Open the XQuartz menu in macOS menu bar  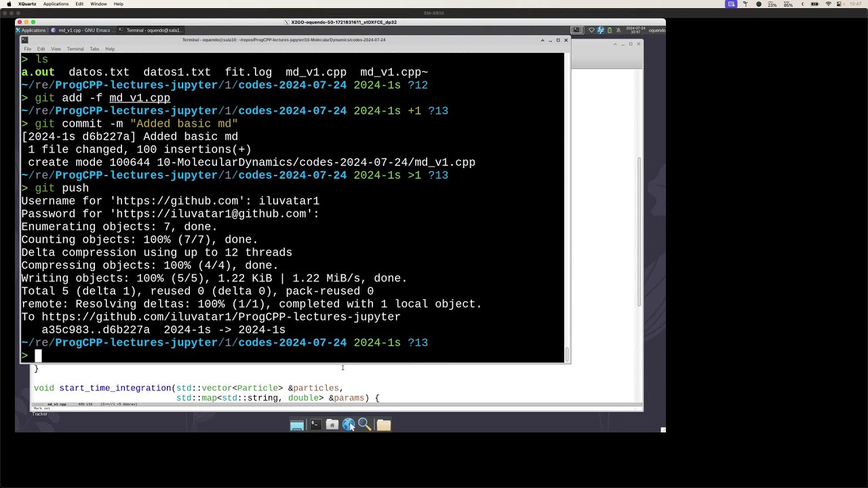click(27, 4)
